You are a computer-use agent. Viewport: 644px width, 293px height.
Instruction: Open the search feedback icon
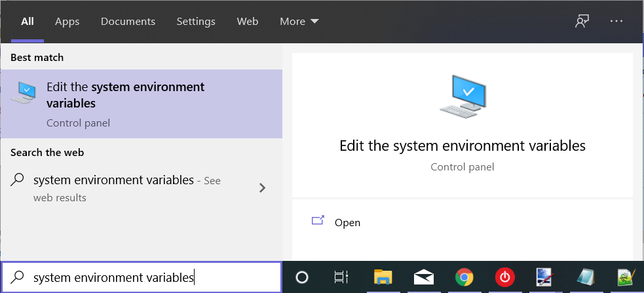pos(582,22)
